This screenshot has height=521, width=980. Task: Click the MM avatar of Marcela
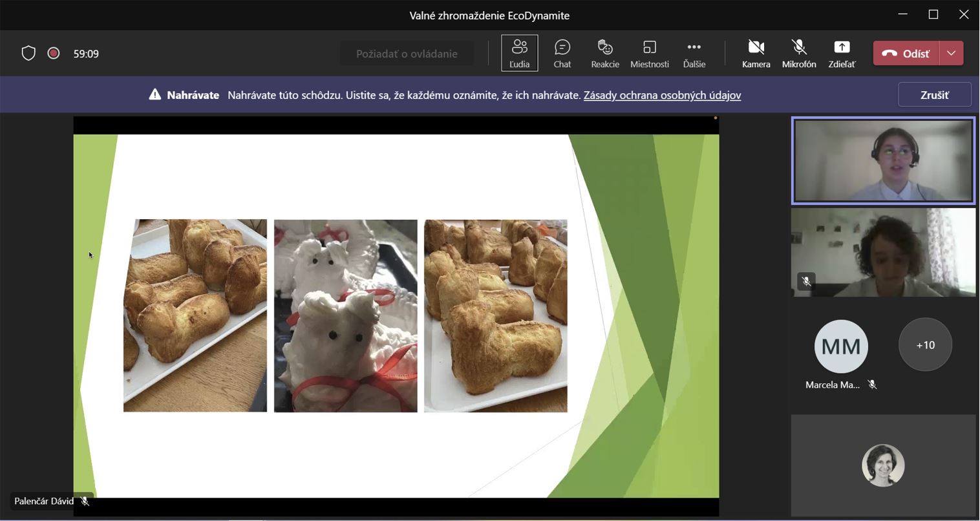841,346
